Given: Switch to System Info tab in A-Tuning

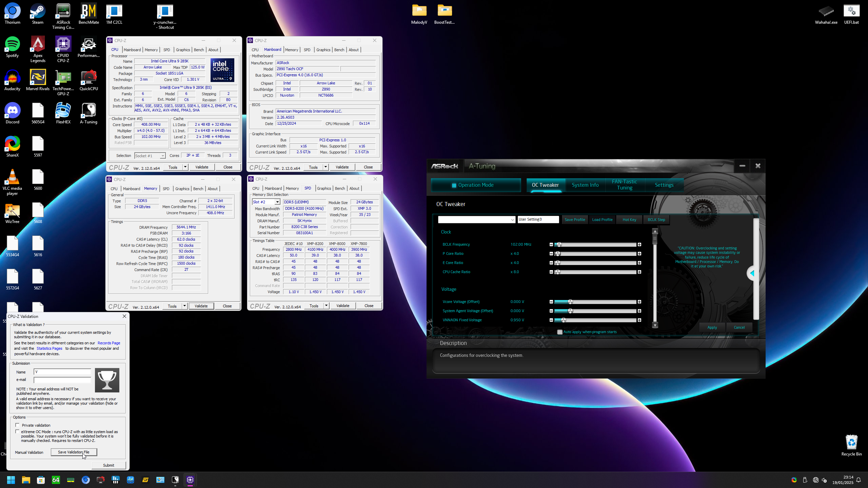Looking at the screenshot, I should (585, 185).
